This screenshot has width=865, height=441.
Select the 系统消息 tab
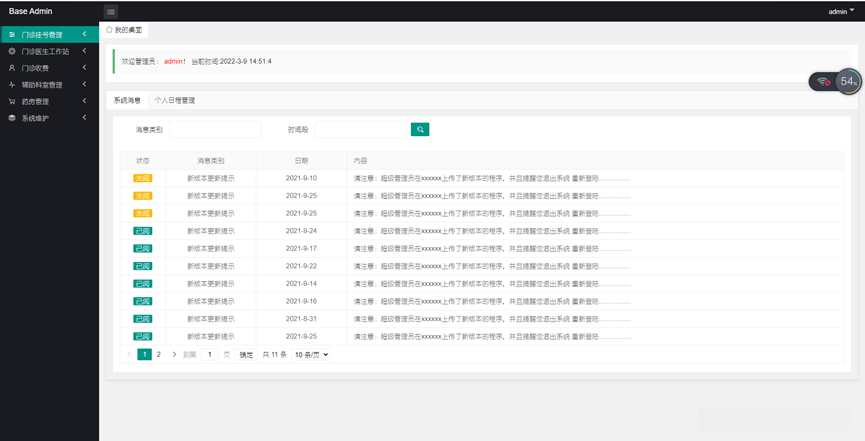127,100
